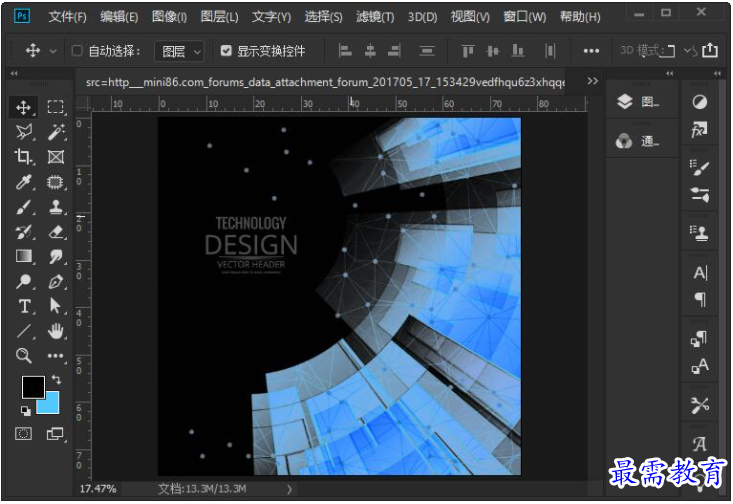Select the Dodge tool
733x504 pixels.
23,281
